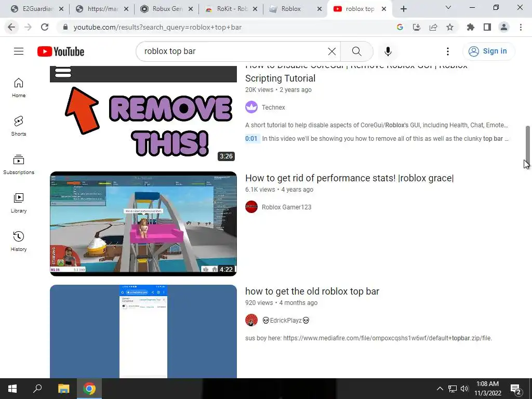Viewport: 532px width, 399px height.
Task: Visit the Technex channel name
Action: click(x=273, y=108)
